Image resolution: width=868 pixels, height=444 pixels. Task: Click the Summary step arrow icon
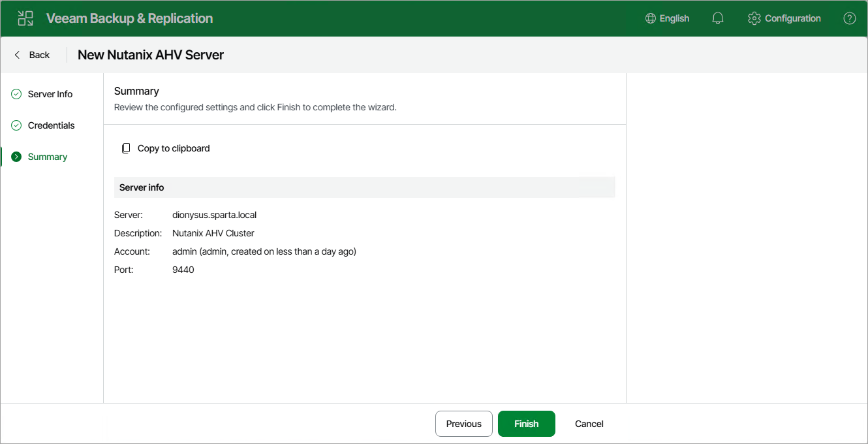tap(16, 157)
